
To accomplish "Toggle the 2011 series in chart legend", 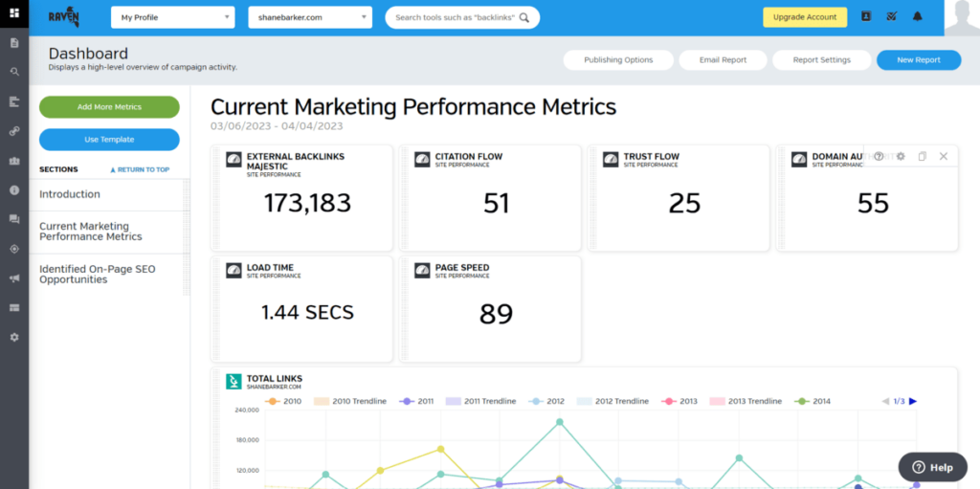I will point(416,402).
